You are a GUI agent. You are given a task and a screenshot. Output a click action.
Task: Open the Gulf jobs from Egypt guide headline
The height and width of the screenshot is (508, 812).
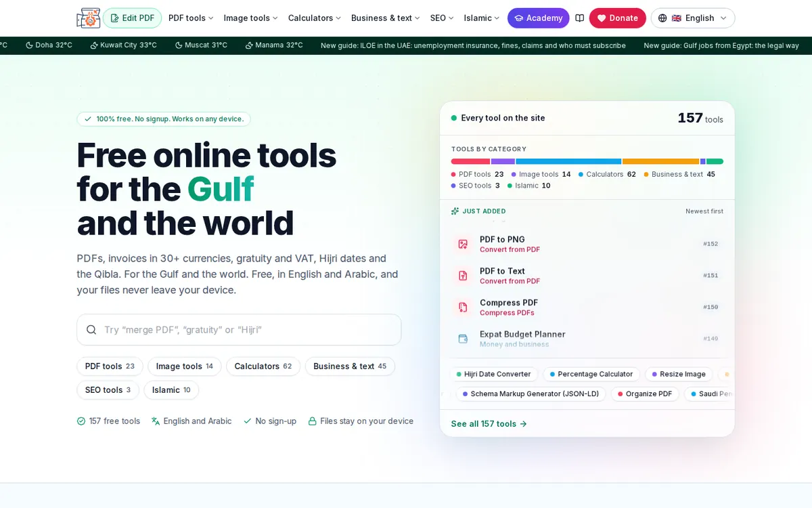click(x=721, y=45)
